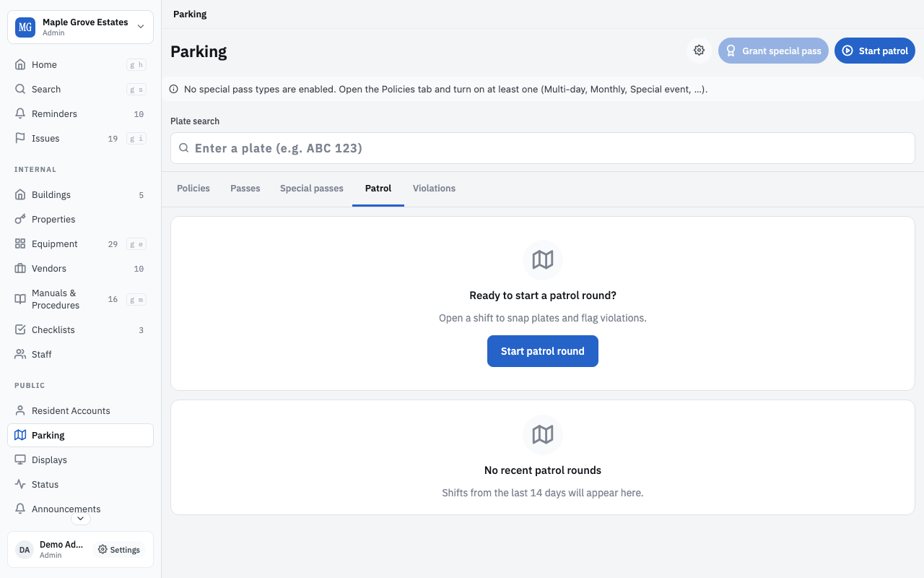Click the Issues count badge 19
The image size is (924, 578).
(113, 139)
